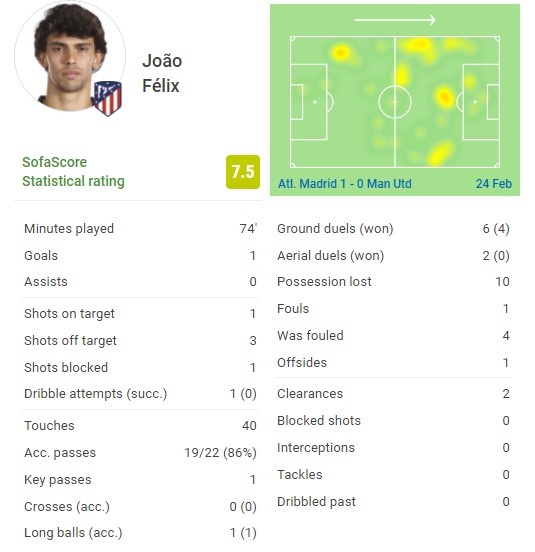
Task: Click the Touches value 40
Action: click(x=249, y=426)
